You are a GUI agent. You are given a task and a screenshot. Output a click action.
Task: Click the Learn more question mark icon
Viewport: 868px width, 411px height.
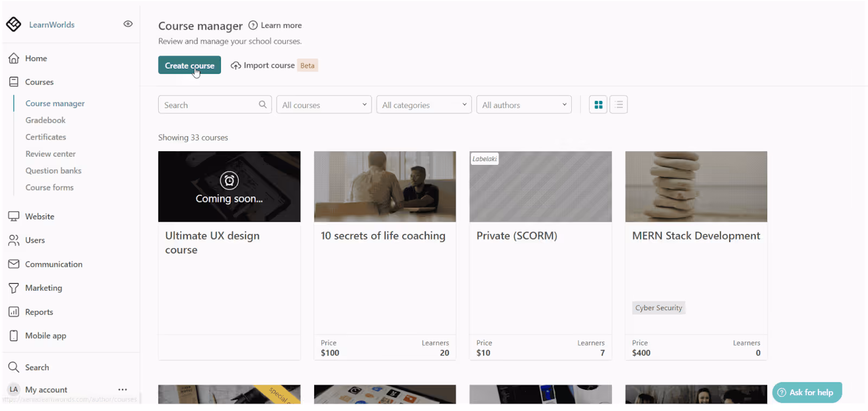253,25
